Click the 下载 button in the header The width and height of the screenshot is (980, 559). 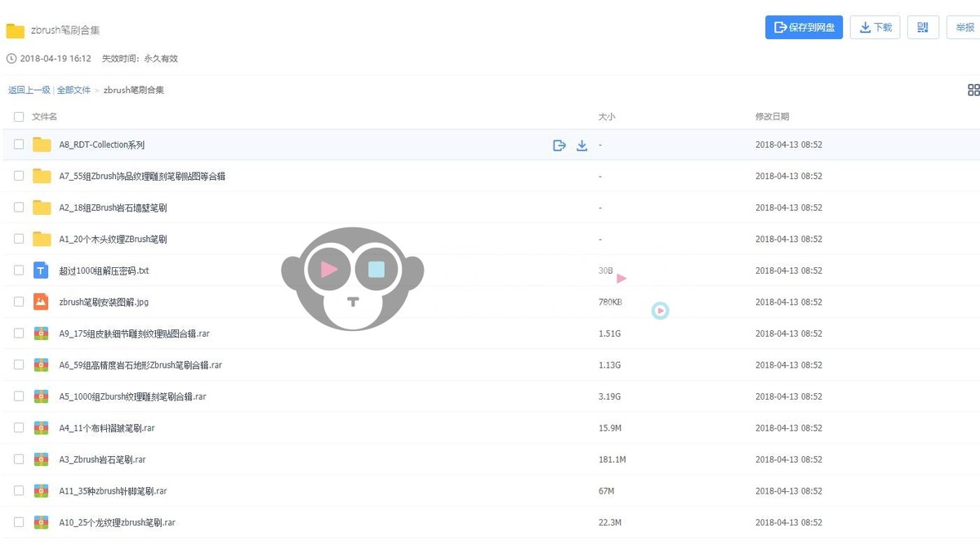875,27
